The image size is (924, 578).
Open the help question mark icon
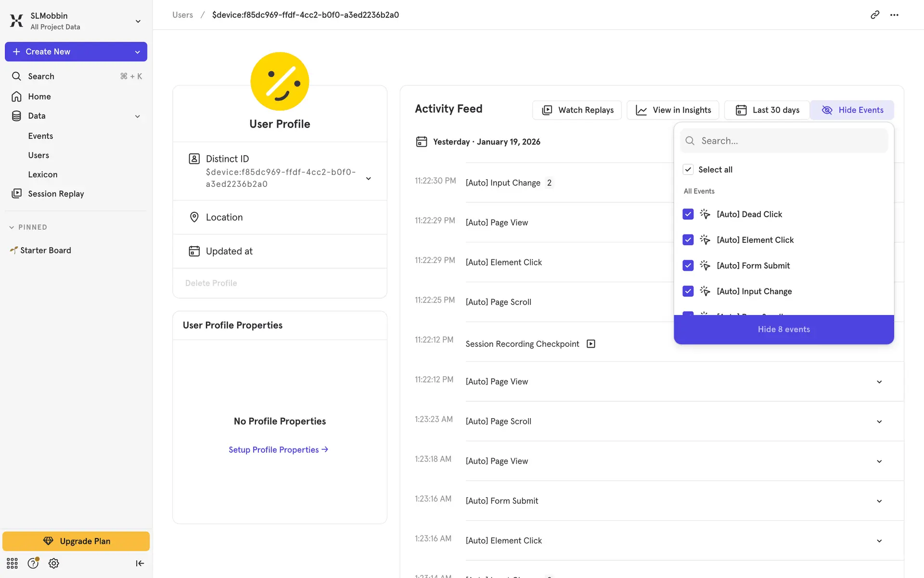point(33,563)
